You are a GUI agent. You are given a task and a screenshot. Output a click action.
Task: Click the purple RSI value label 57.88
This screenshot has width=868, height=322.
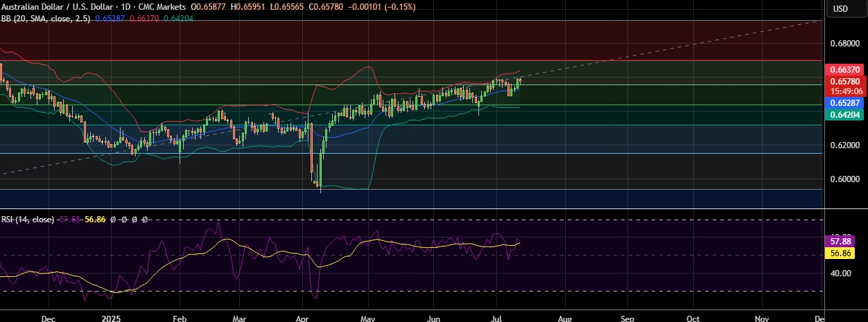[x=840, y=242]
